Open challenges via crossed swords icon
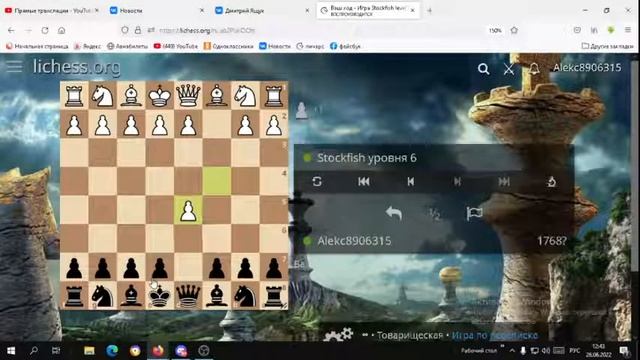The width and height of the screenshot is (640, 360). coord(509,69)
